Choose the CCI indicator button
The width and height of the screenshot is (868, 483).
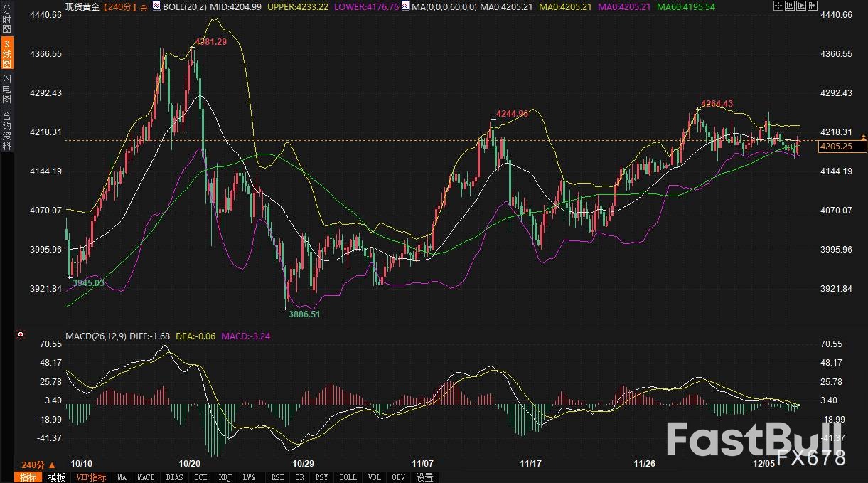pos(201,477)
